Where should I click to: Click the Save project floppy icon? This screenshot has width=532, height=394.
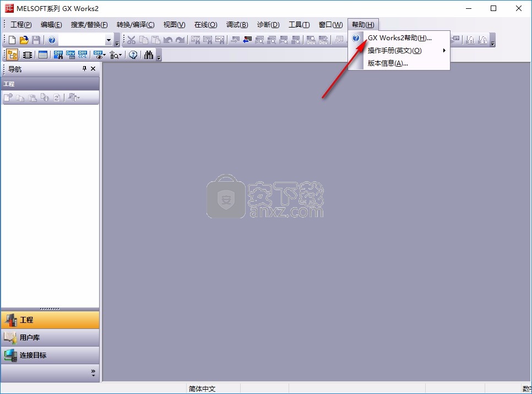[36, 40]
